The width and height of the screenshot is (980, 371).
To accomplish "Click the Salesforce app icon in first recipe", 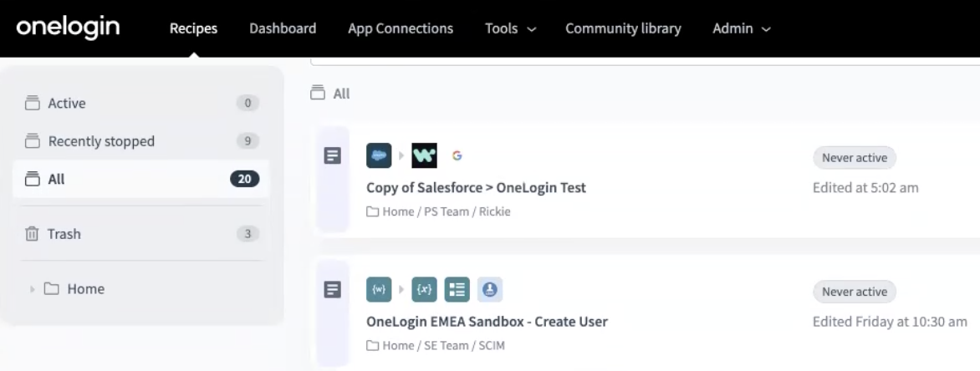I will point(379,156).
